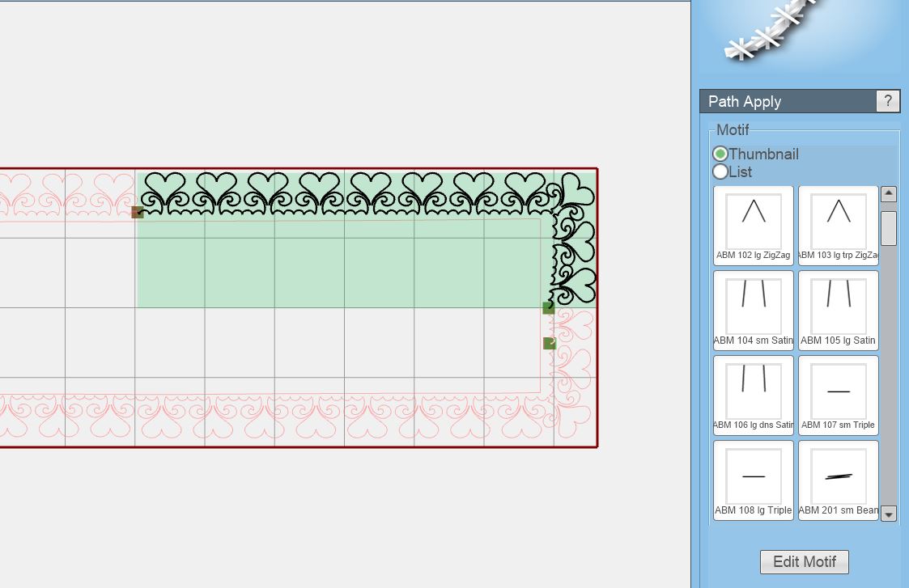
Task: Click the brown path start handle
Action: tap(138, 212)
